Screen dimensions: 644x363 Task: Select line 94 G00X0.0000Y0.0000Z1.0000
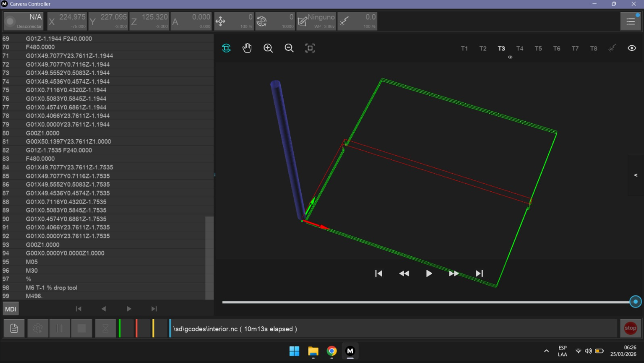click(107, 253)
